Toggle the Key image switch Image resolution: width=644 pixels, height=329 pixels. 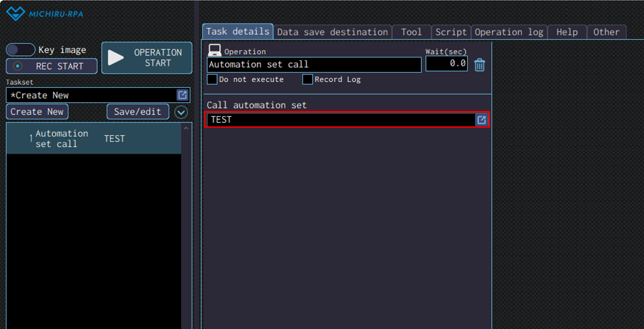(x=20, y=50)
